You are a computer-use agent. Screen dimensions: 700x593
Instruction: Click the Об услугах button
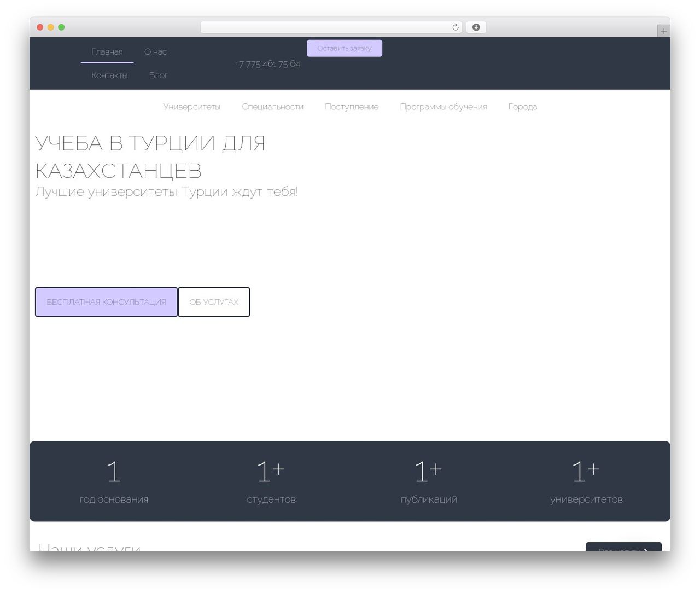click(x=214, y=302)
